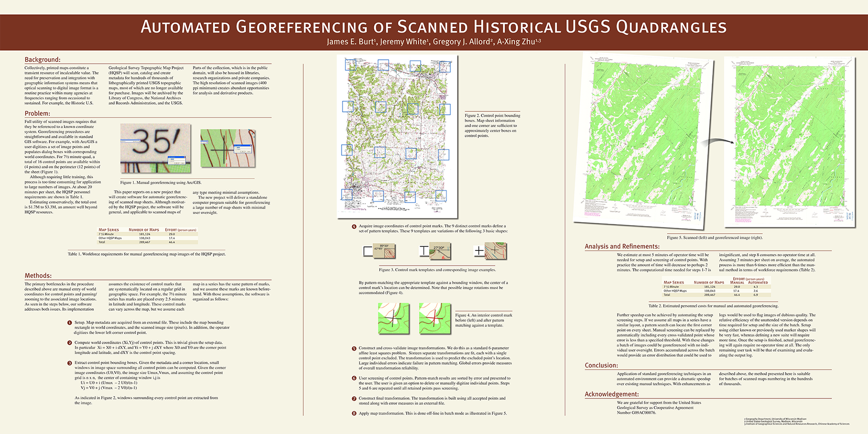Open the Figure 4 right image with red cross
The height and width of the screenshot is (434, 868).
coord(435,318)
